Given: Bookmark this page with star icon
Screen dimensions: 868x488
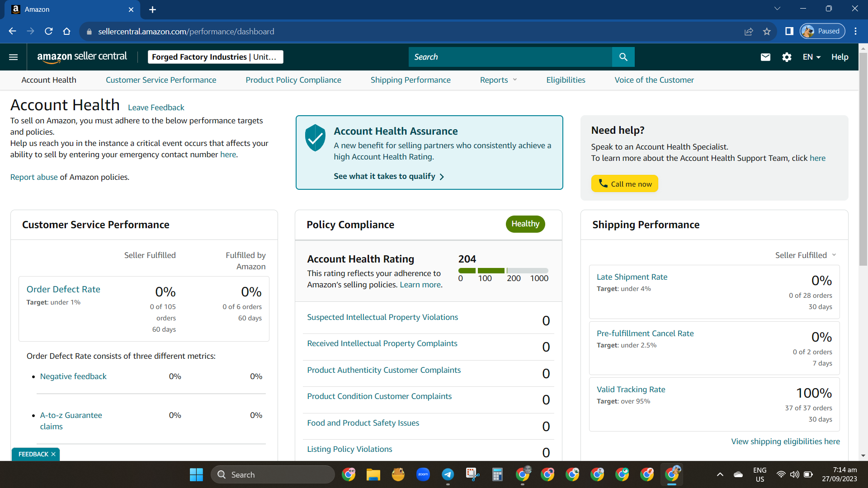Looking at the screenshot, I should click(767, 31).
